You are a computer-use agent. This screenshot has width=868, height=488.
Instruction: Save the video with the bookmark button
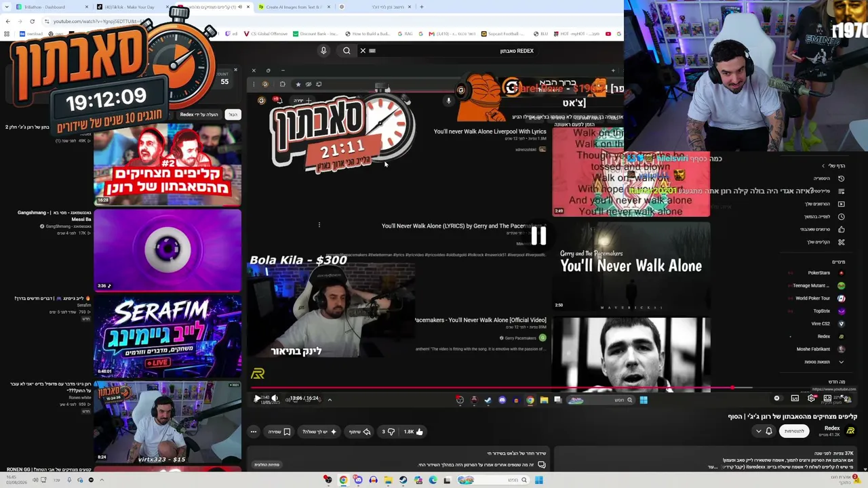(x=280, y=432)
